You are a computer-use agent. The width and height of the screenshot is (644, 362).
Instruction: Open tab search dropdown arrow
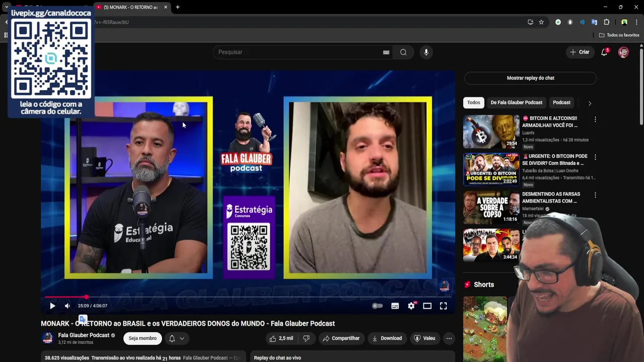(x=7, y=8)
